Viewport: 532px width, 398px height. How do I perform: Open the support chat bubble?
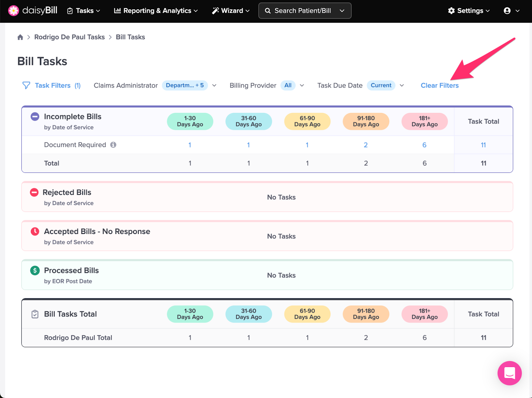[x=509, y=373]
